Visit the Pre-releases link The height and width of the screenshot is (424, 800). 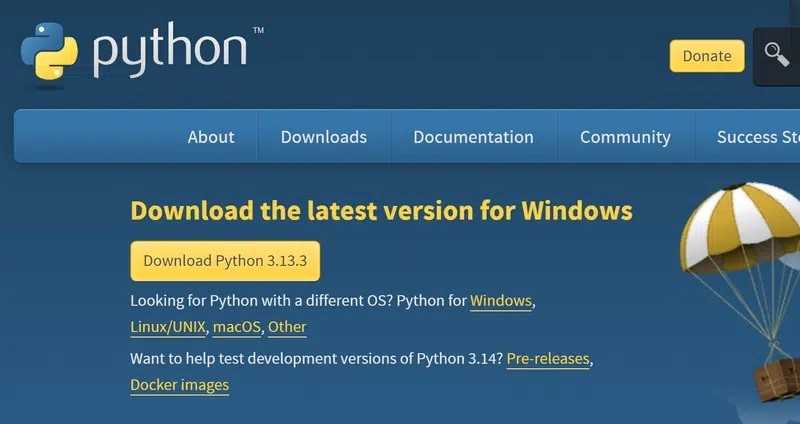tap(548, 358)
